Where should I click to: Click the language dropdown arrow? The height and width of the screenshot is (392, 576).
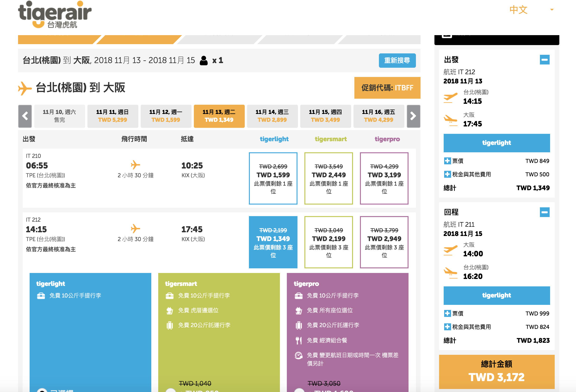pyautogui.click(x=552, y=10)
